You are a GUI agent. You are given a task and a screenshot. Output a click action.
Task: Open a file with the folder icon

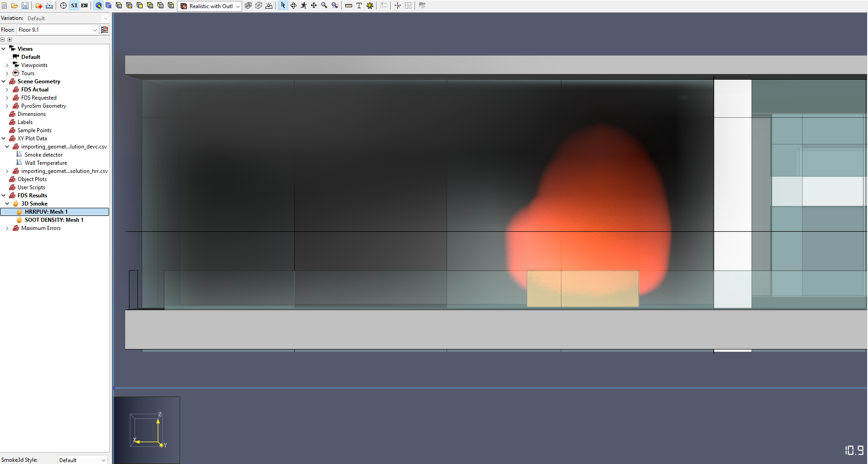14,5
